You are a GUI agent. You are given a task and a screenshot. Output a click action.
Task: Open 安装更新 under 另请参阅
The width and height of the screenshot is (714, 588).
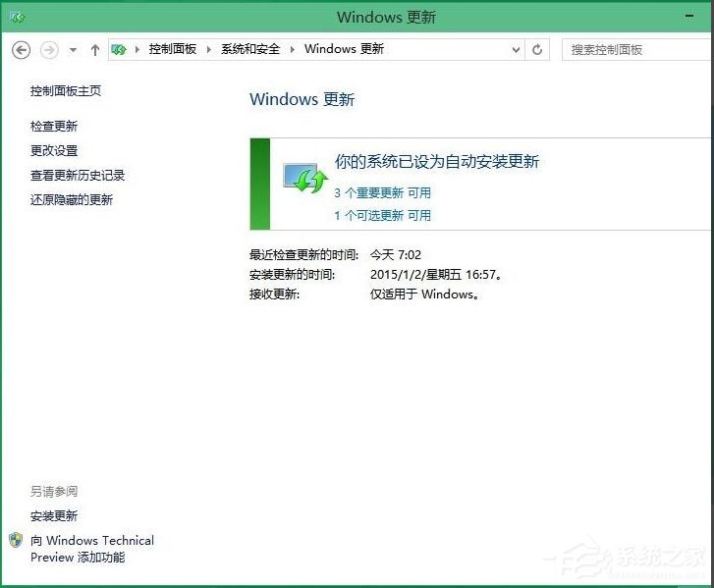pyautogui.click(x=54, y=516)
